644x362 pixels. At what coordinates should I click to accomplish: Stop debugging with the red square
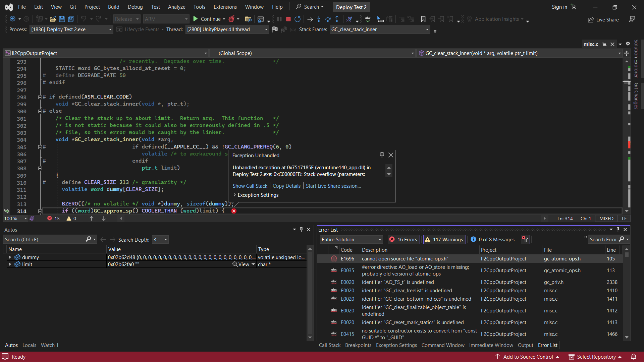tap(288, 19)
